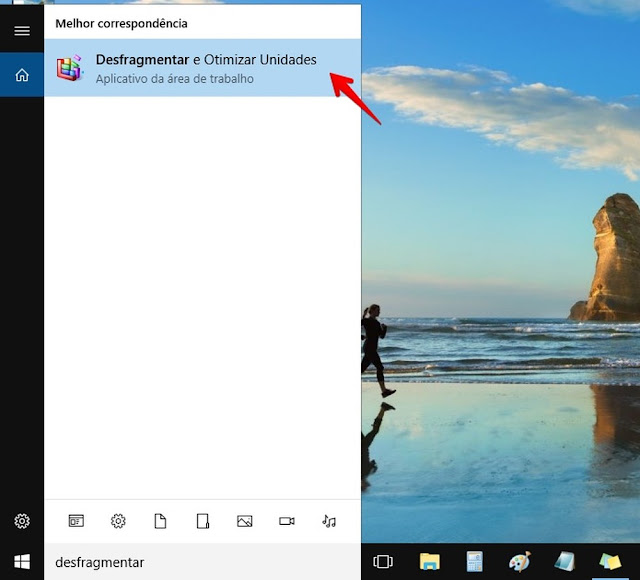The width and height of the screenshot is (640, 580).
Task: Launch Calculator from the taskbar
Action: (x=475, y=562)
